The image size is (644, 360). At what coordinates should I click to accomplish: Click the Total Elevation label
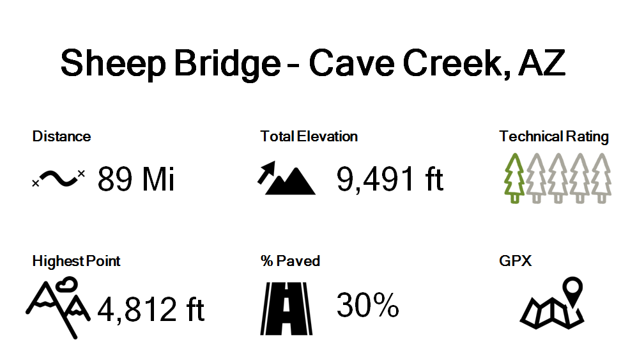click(x=309, y=136)
